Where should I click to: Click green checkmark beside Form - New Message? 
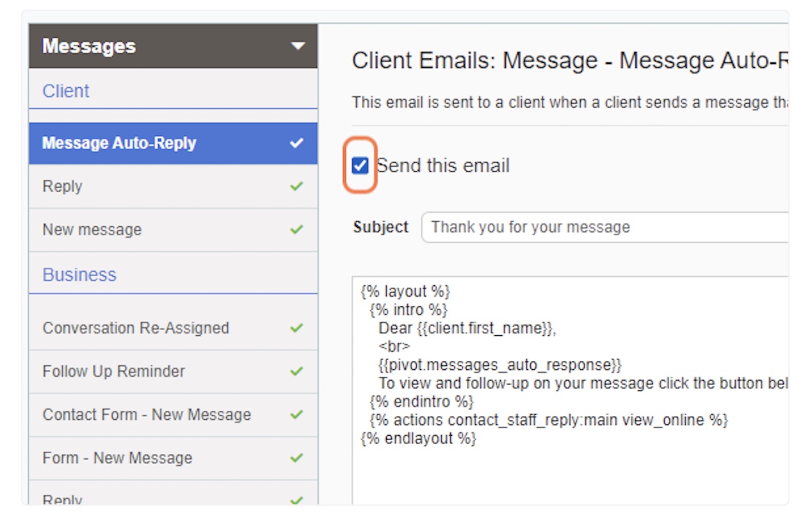(296, 458)
